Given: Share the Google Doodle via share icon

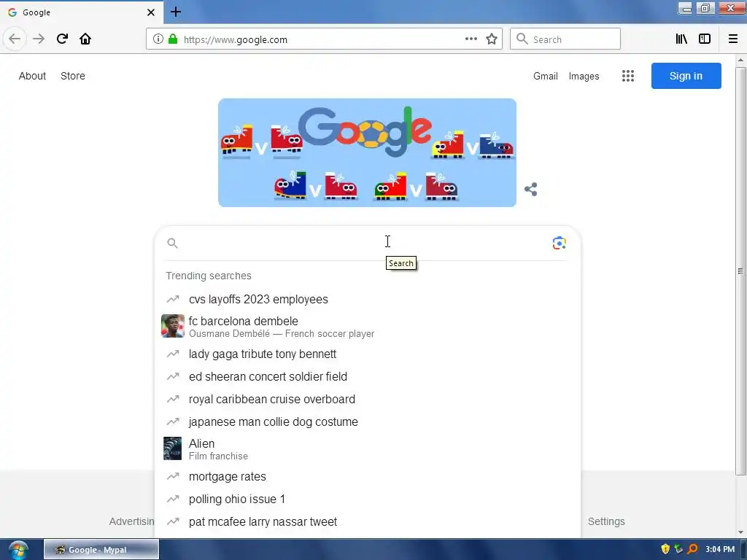Looking at the screenshot, I should (531, 190).
